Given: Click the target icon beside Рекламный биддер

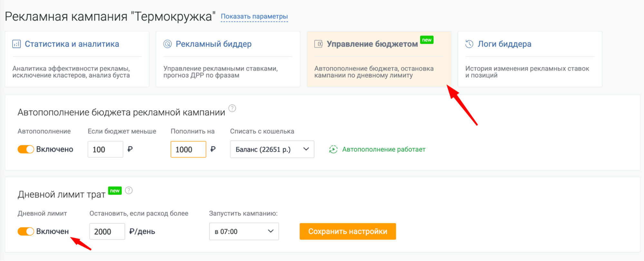Looking at the screenshot, I should [x=168, y=44].
